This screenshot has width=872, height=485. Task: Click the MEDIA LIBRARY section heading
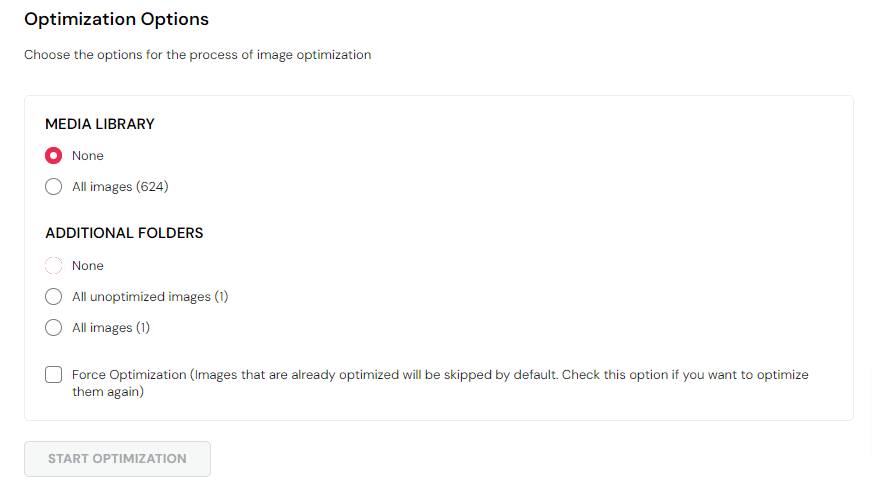click(x=100, y=124)
